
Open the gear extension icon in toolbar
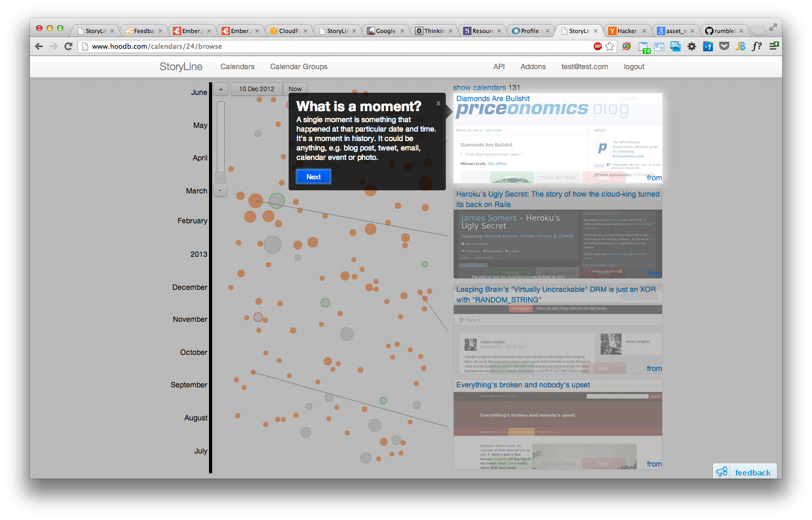pyautogui.click(x=692, y=46)
